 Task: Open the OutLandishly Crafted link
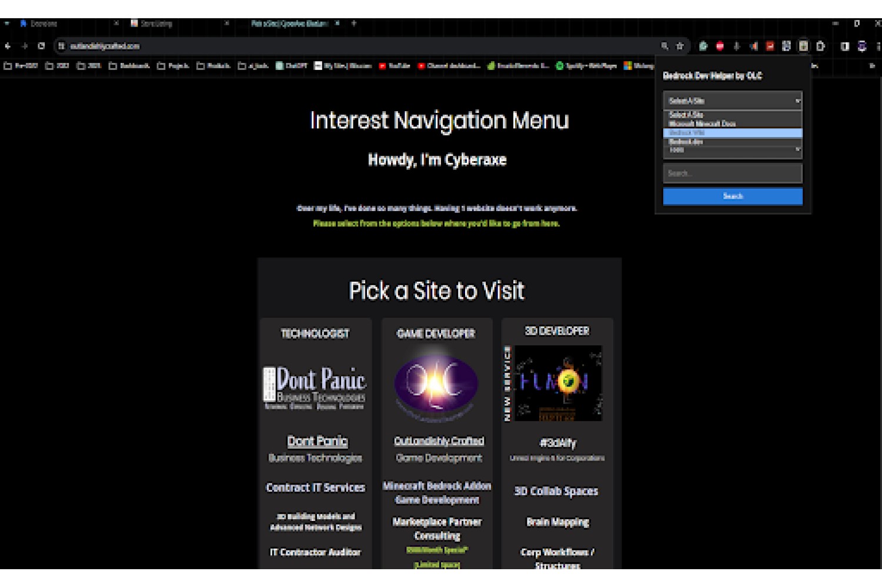(x=439, y=441)
